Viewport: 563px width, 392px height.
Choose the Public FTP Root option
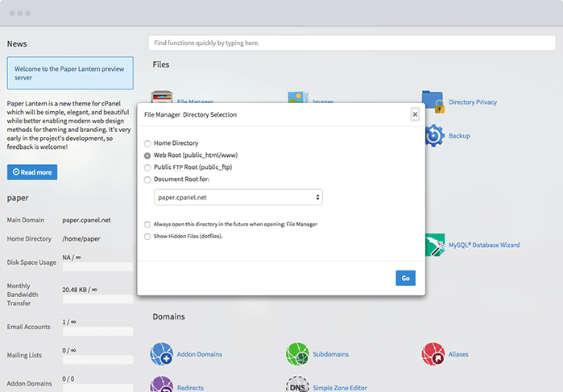(x=147, y=167)
